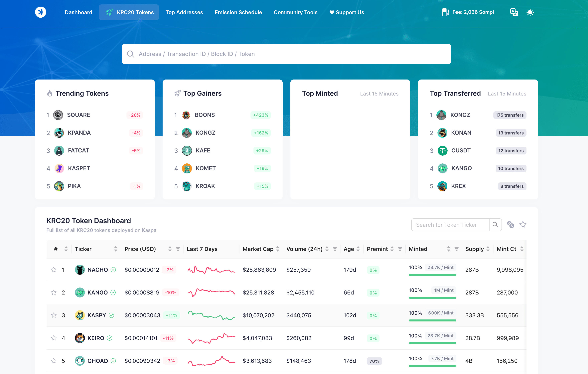588x374 pixels.
Task: Click the KROAK frog token icon
Action: click(x=187, y=186)
